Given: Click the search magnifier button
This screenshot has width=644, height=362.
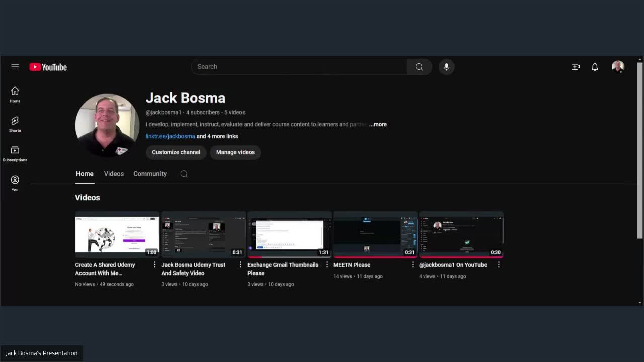Looking at the screenshot, I should coord(419,67).
